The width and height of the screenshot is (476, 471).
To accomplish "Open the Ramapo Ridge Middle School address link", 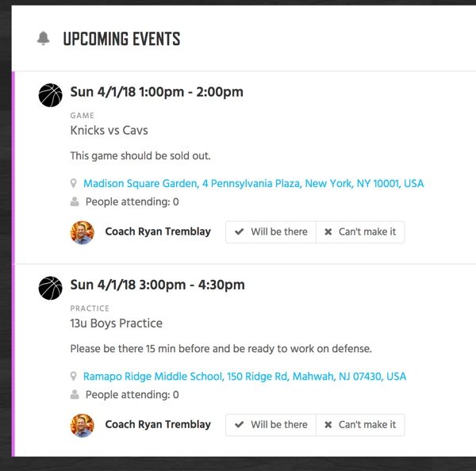I will coord(244,377).
